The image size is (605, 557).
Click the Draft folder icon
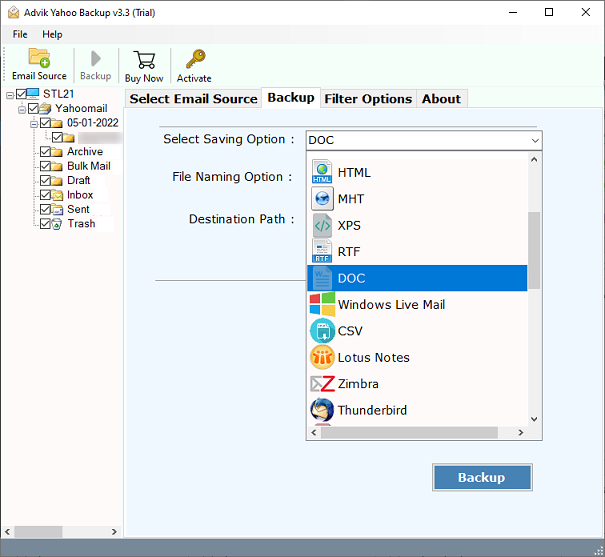(57, 181)
